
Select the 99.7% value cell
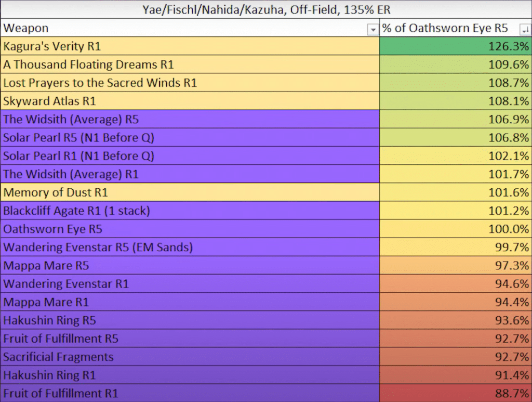point(456,247)
